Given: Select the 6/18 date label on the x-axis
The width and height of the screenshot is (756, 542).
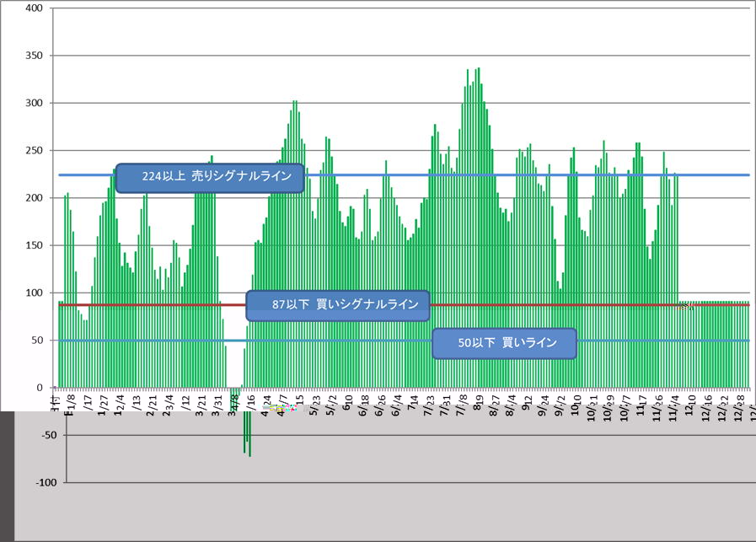Looking at the screenshot, I should [x=364, y=402].
